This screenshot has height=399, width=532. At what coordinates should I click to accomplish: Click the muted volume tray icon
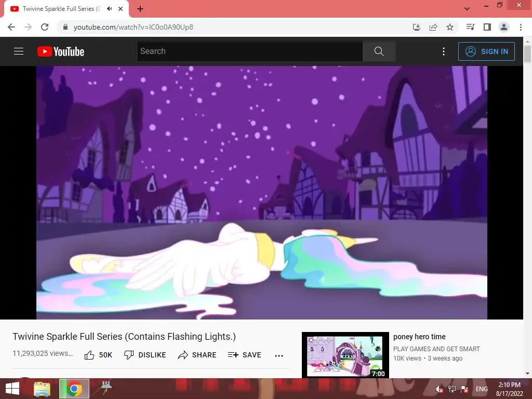pos(439,389)
